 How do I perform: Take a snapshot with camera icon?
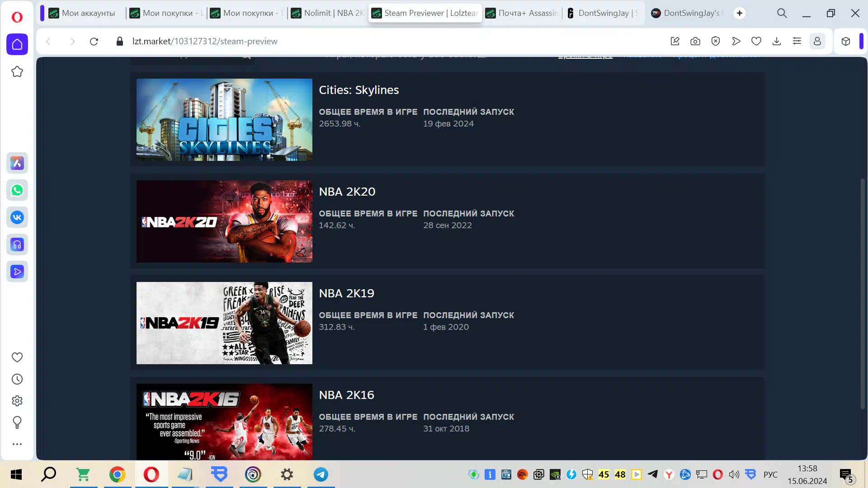pos(695,42)
